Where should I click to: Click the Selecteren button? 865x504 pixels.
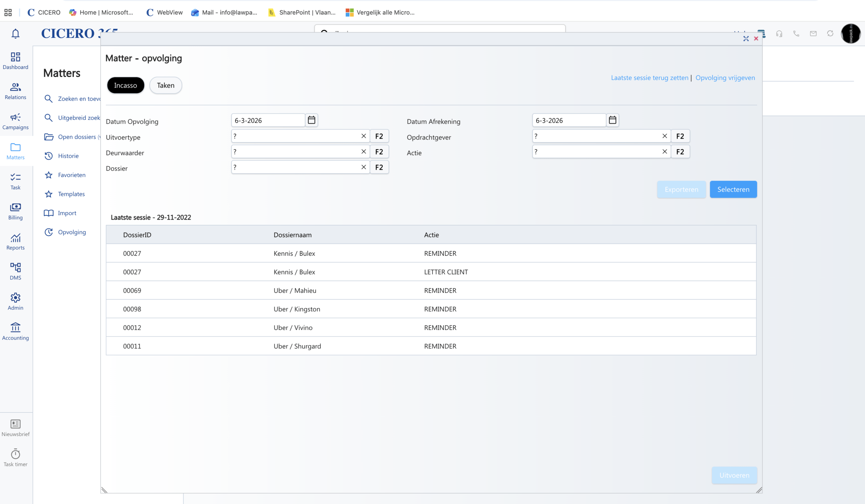(733, 190)
